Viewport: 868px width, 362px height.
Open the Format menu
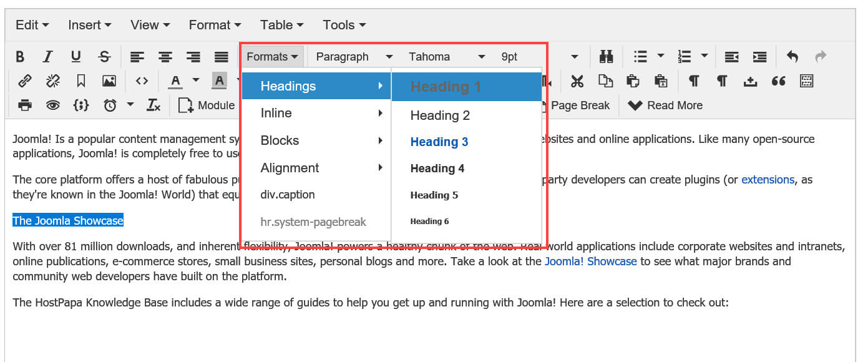click(x=215, y=25)
